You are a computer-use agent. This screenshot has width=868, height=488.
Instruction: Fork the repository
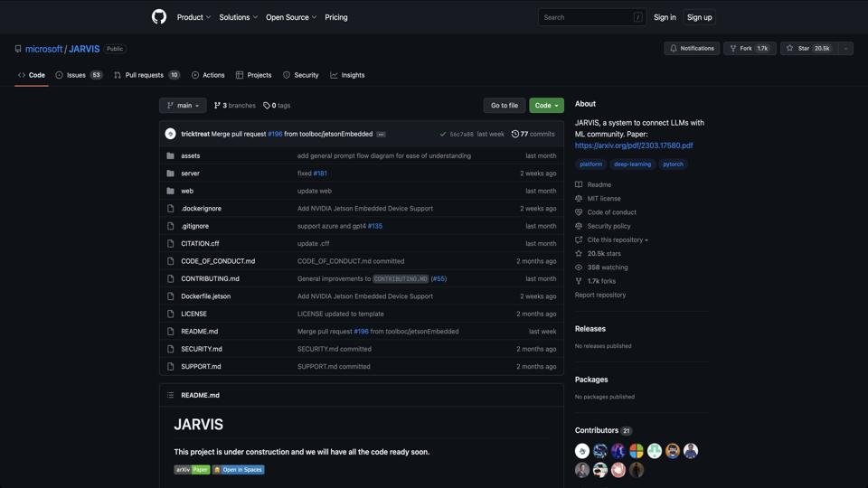pos(749,49)
